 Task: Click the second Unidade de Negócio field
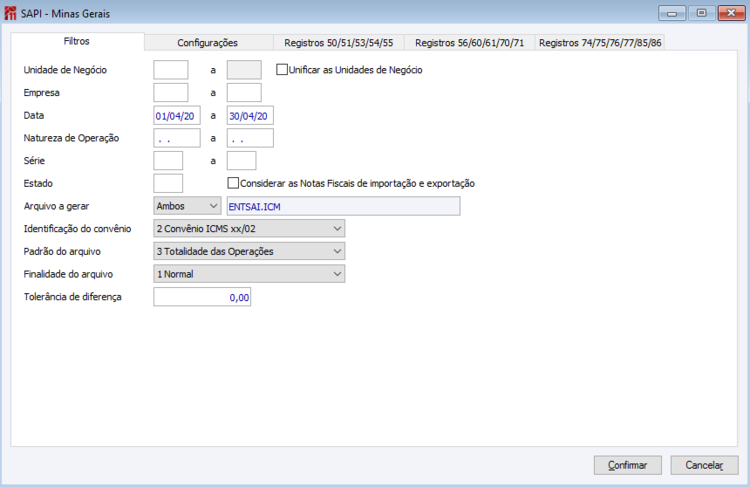pos(244,70)
